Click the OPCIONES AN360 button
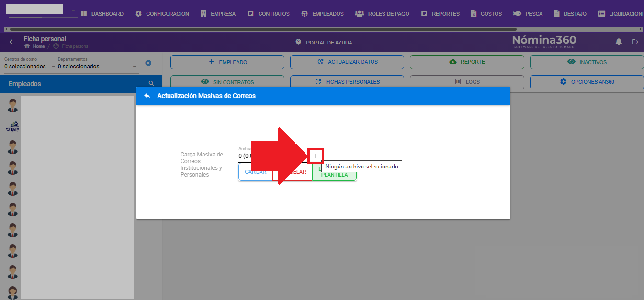 pyautogui.click(x=587, y=82)
